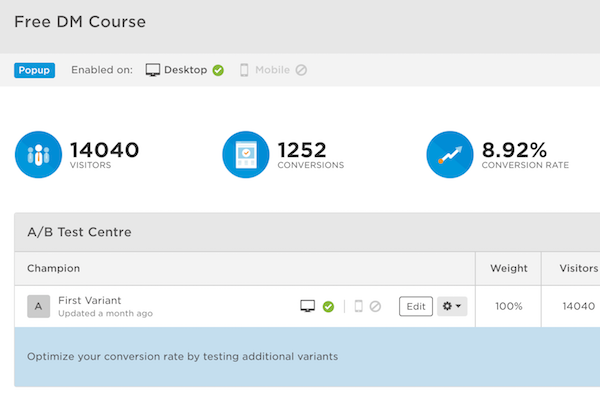600x397 pixels.
Task: Open the gear settings dropdown for First Variant
Action: pyautogui.click(x=452, y=306)
